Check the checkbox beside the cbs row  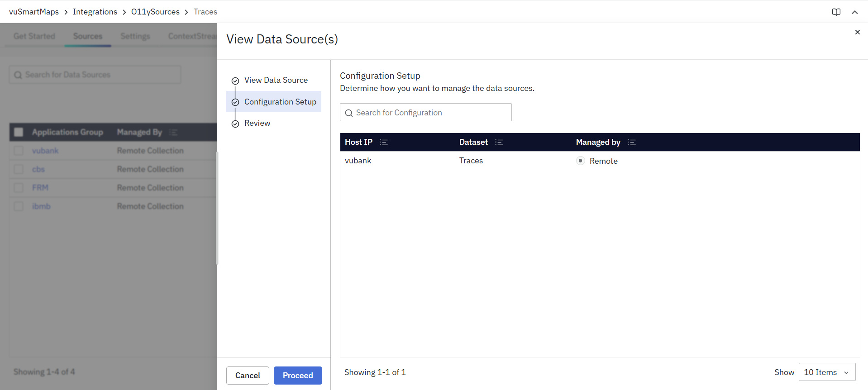pyautogui.click(x=19, y=169)
